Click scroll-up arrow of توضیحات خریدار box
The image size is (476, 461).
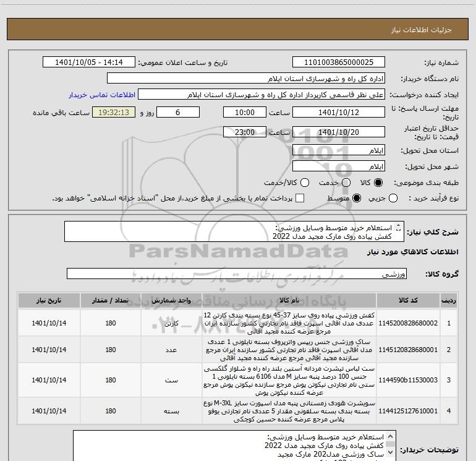point(391,436)
